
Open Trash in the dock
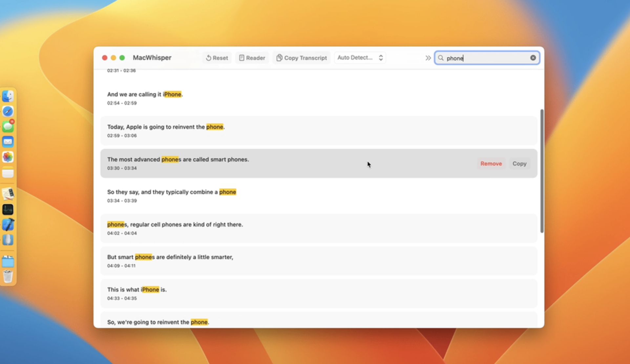point(8,276)
